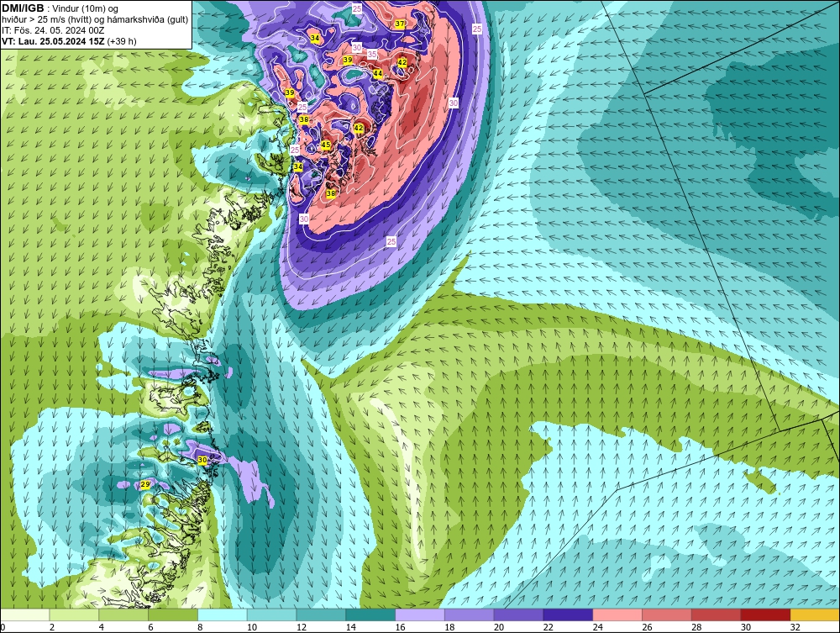This screenshot has height=633, width=840.
Task: Click the legend swatch between 0 and 2
Action: click(x=25, y=615)
